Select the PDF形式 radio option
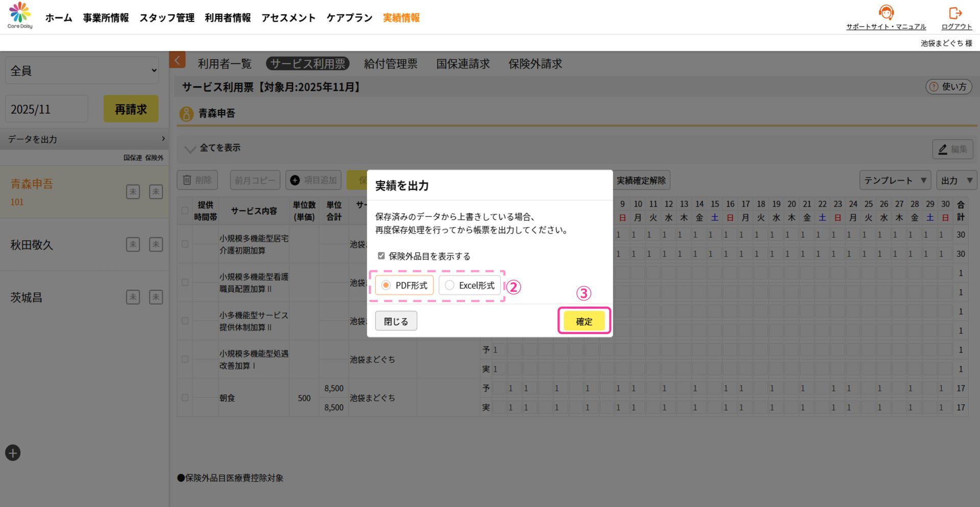Screen dimensions: 980x507 (386, 286)
